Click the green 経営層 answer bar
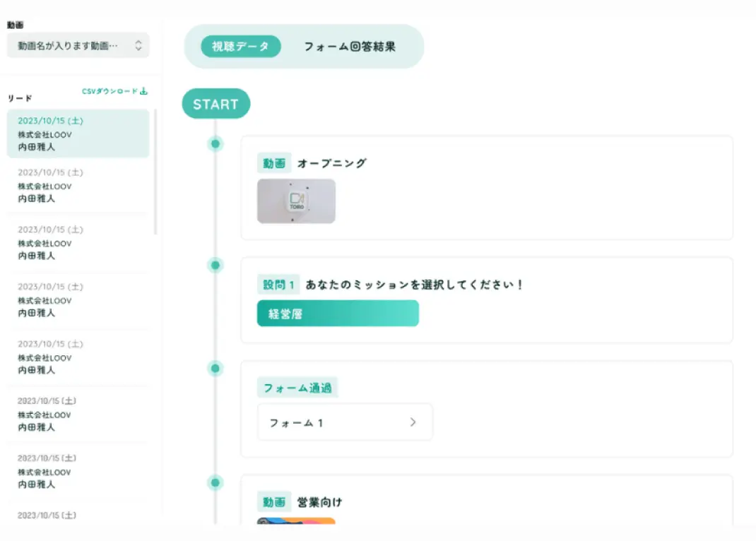 [x=337, y=313]
